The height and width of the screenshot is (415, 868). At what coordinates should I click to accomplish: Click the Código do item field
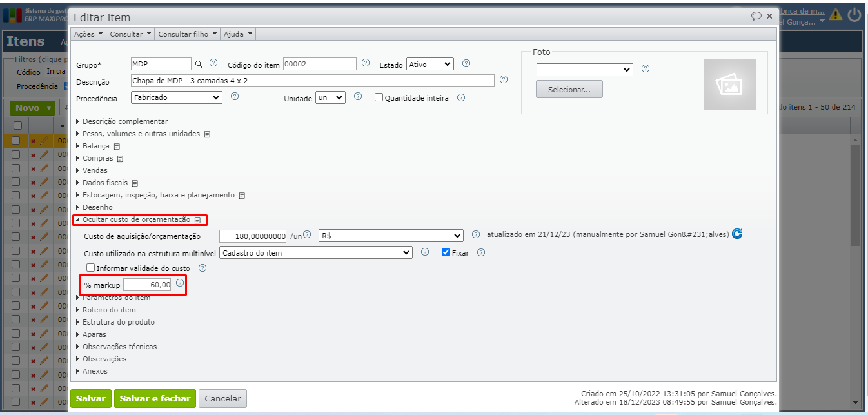coord(319,64)
